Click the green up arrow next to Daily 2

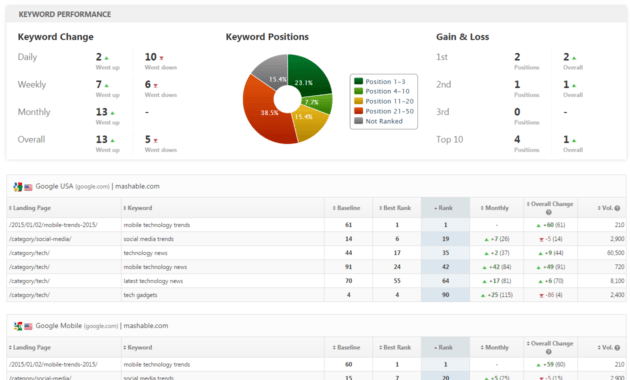tap(106, 58)
